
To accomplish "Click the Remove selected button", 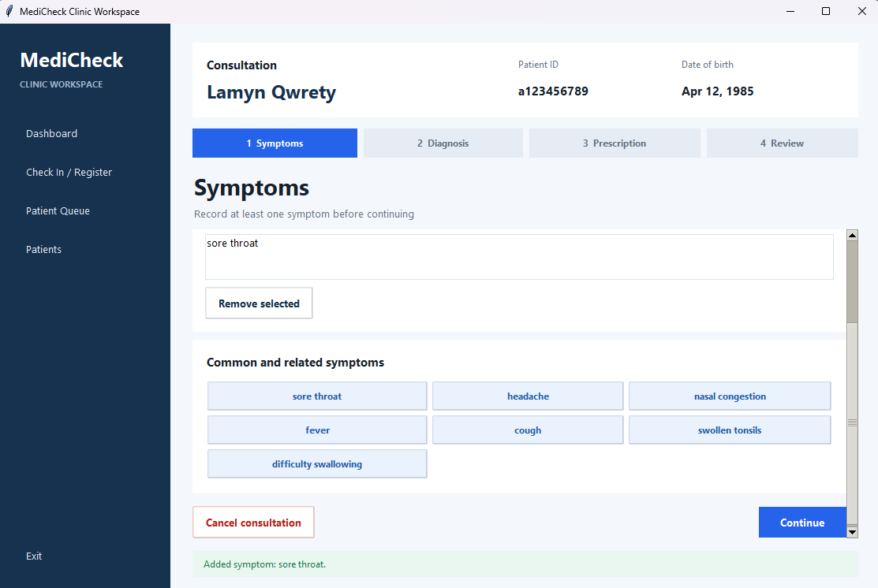I will [259, 303].
